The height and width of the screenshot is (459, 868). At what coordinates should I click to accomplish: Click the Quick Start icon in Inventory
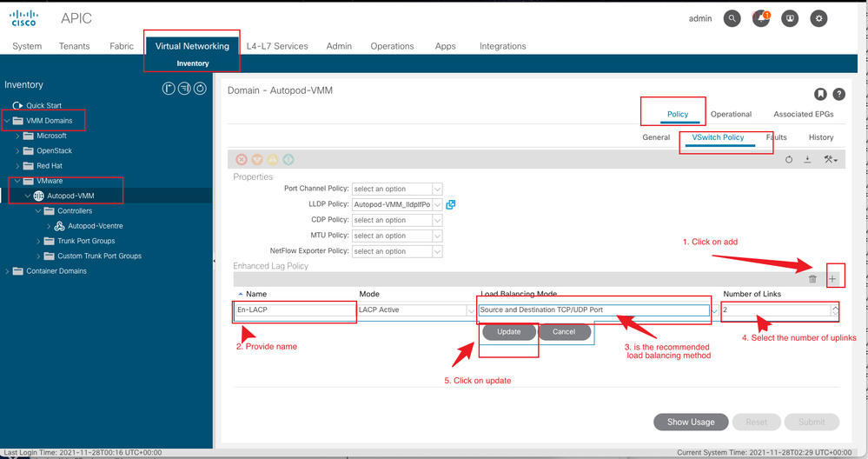click(x=17, y=105)
